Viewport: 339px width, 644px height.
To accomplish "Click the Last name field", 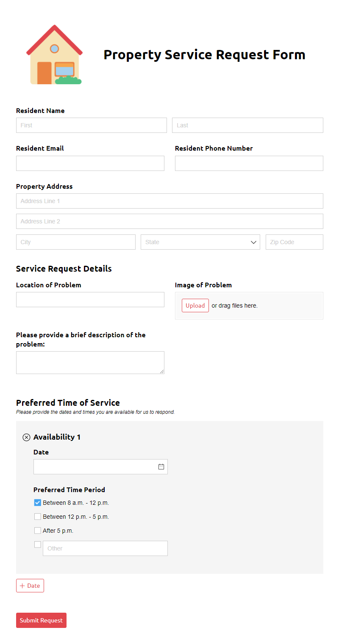I will click(x=247, y=125).
